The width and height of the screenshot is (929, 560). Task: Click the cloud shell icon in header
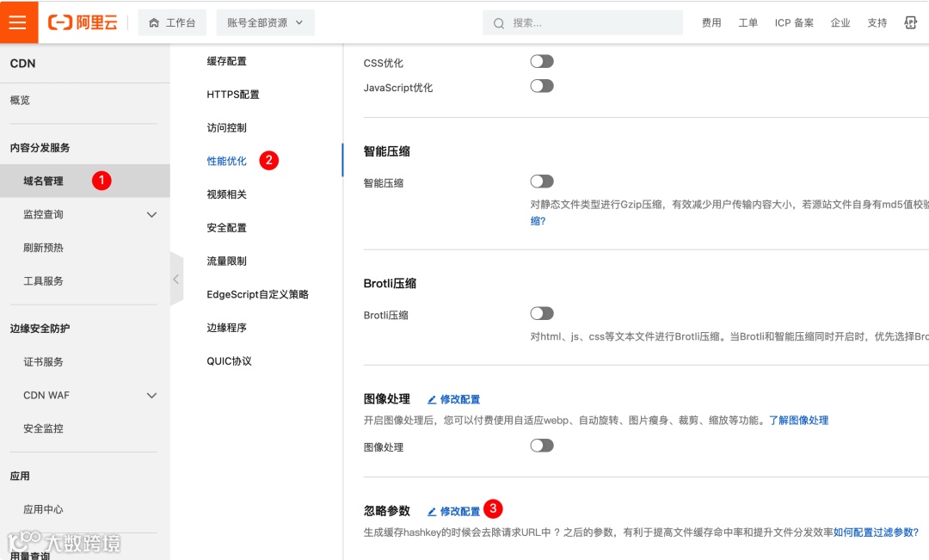pyautogui.click(x=911, y=22)
